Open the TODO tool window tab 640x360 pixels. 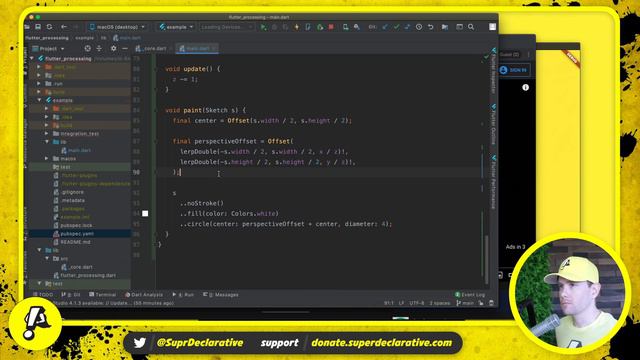[43, 295]
